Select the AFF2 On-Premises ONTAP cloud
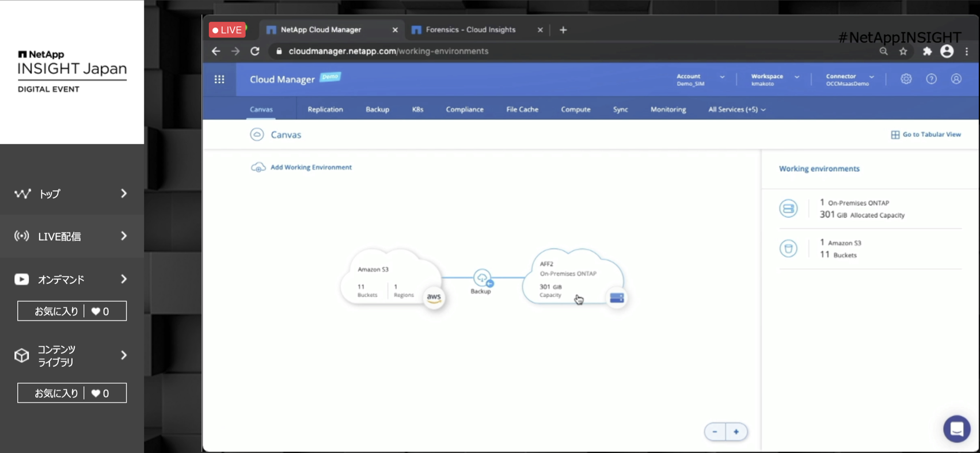This screenshot has width=980, height=453. tap(574, 277)
